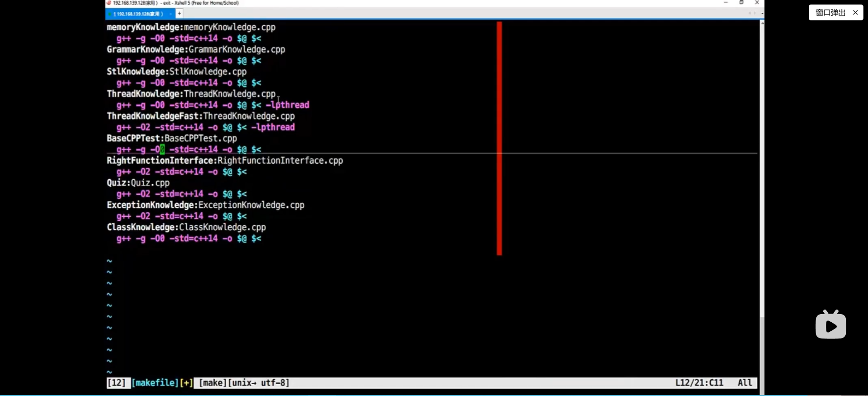Click the g++ command under Quiz:Quiz.cpp
The image size is (868, 396).
[182, 194]
